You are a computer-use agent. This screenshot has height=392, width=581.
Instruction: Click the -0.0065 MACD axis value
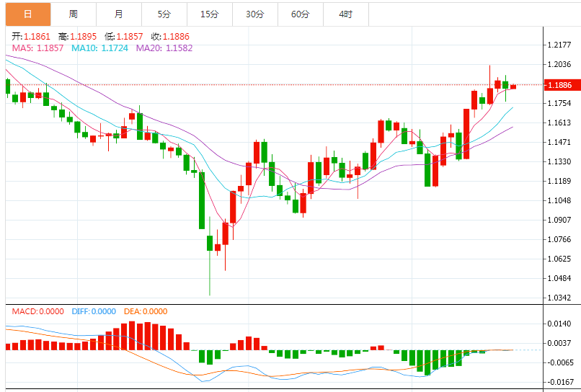(x=559, y=362)
